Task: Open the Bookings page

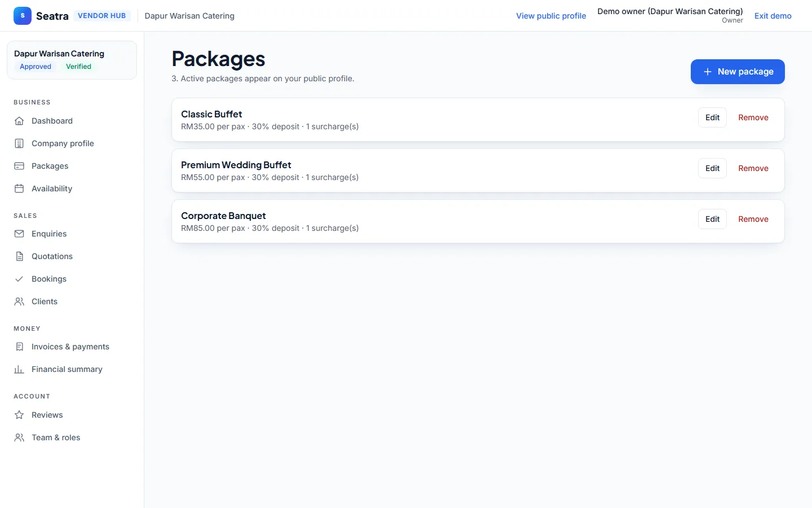Action: [x=72, y=279]
